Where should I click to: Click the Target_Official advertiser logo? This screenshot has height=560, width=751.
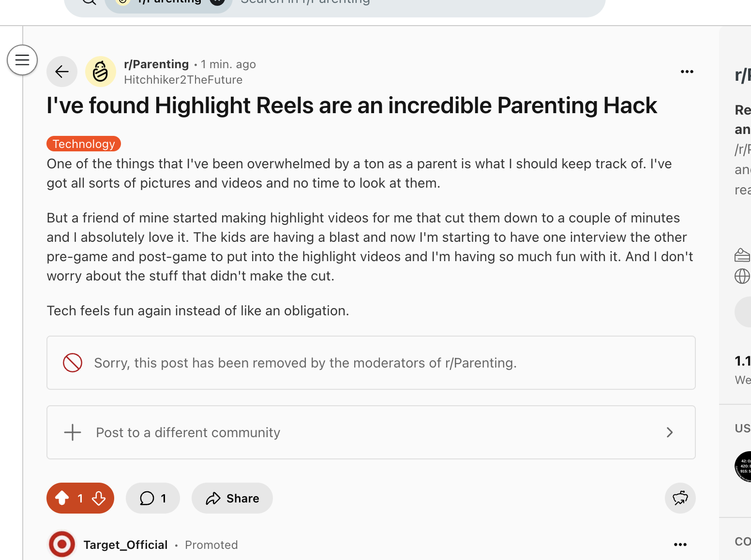pos(62,545)
